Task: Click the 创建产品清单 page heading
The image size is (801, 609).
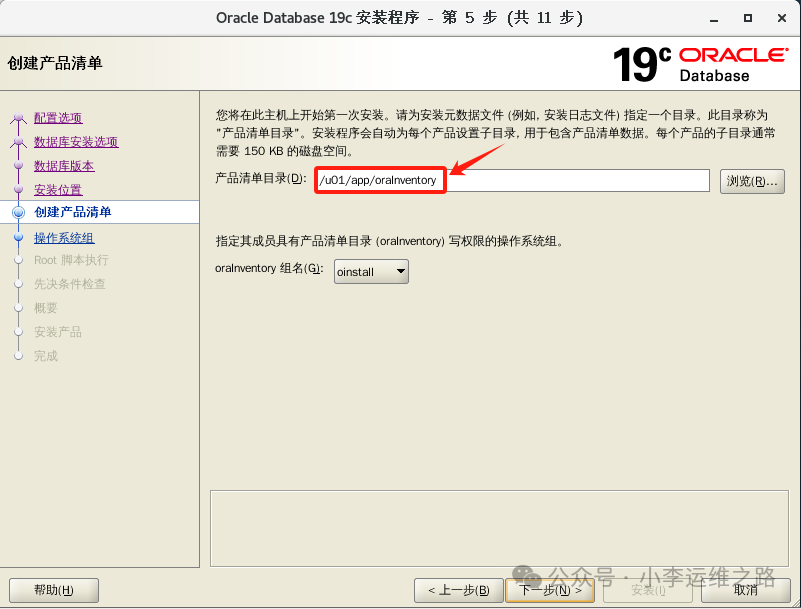Action: [55, 63]
